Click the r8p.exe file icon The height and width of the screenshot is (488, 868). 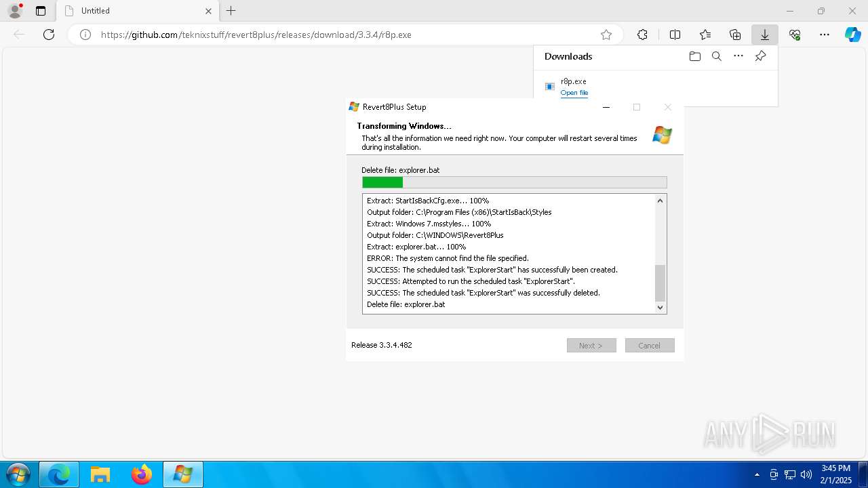coord(550,87)
